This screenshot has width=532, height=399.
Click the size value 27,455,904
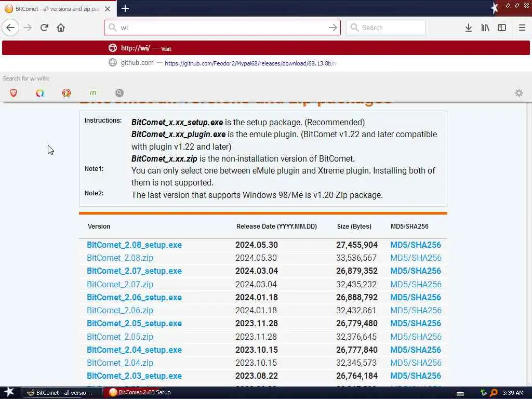(x=357, y=245)
